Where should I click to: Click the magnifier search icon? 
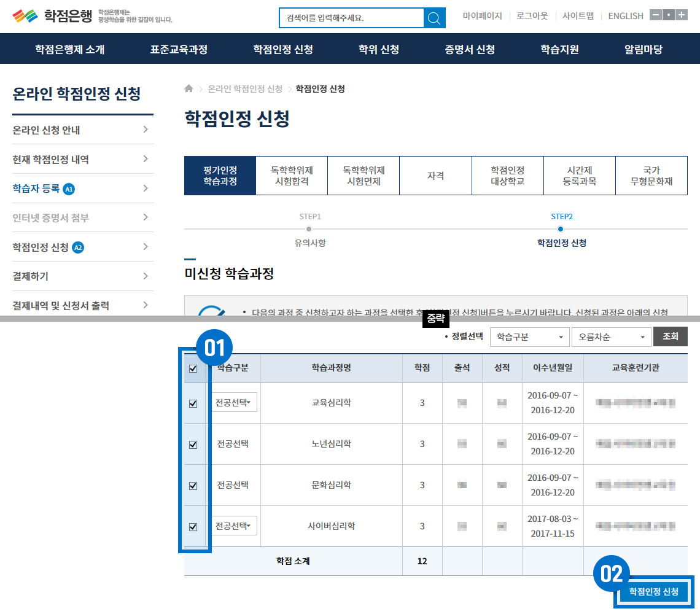[x=434, y=18]
